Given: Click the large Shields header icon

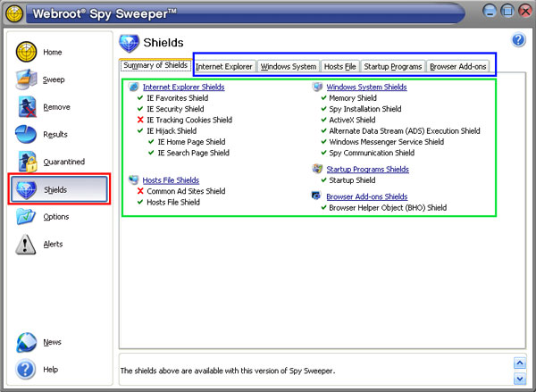Looking at the screenshot, I should tap(130, 44).
